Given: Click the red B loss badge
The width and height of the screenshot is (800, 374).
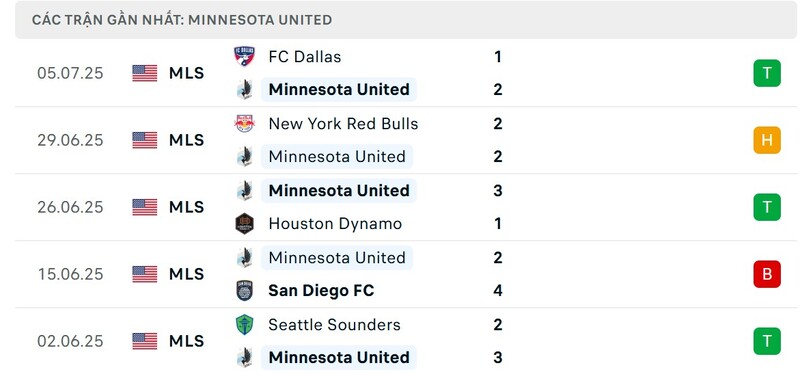Looking at the screenshot, I should pyautogui.click(x=767, y=274).
